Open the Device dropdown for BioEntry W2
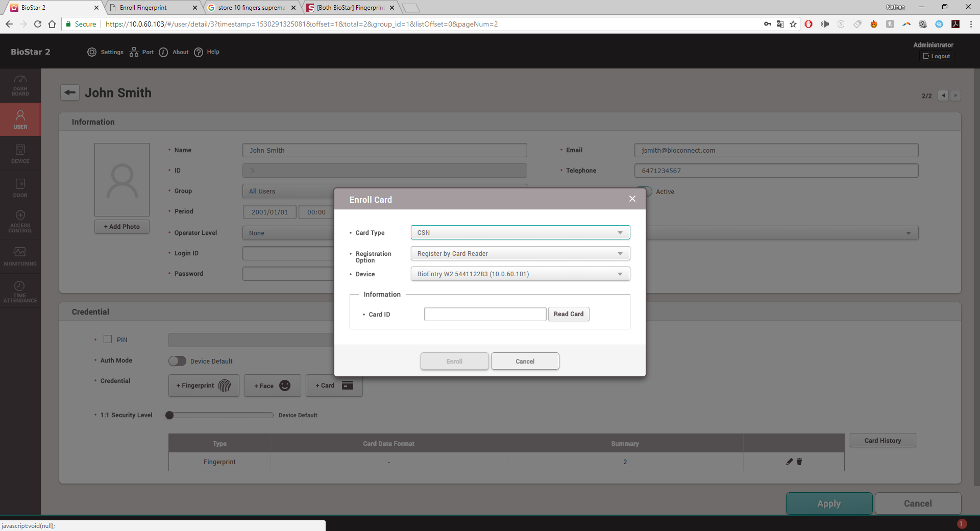This screenshot has height=531, width=980. click(520, 274)
